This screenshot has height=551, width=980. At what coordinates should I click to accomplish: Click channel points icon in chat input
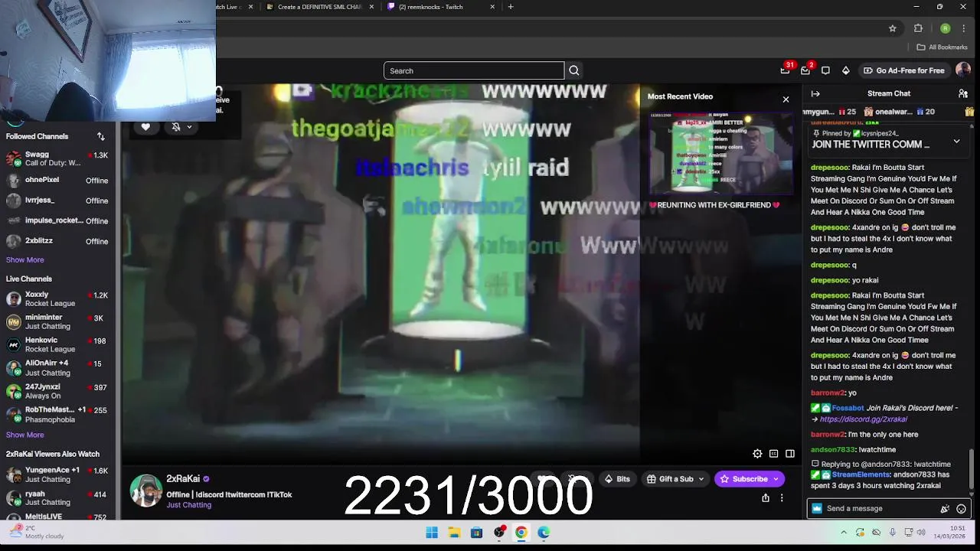click(x=817, y=508)
